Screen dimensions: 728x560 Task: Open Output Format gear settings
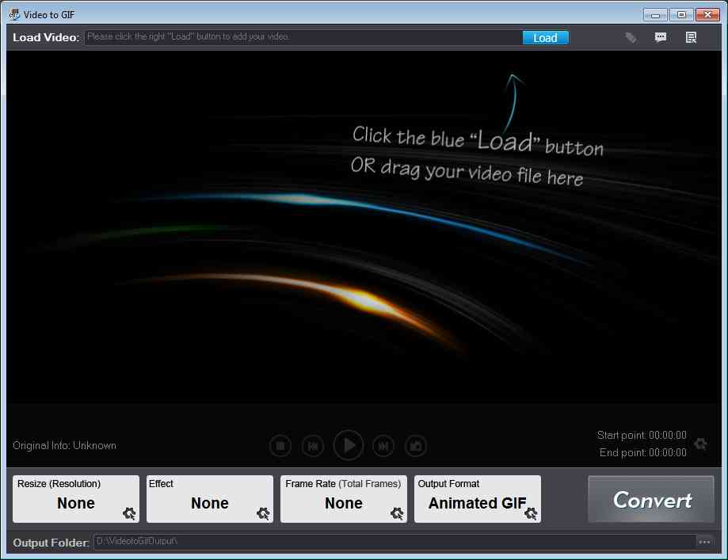(531, 513)
